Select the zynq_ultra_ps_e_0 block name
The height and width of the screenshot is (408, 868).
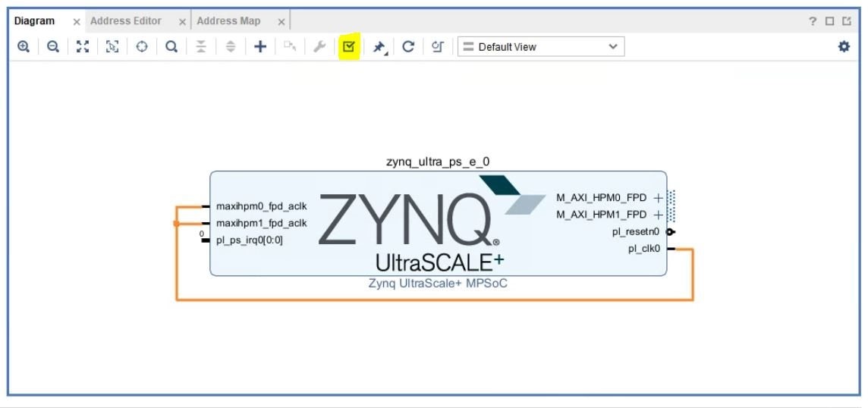pos(438,162)
